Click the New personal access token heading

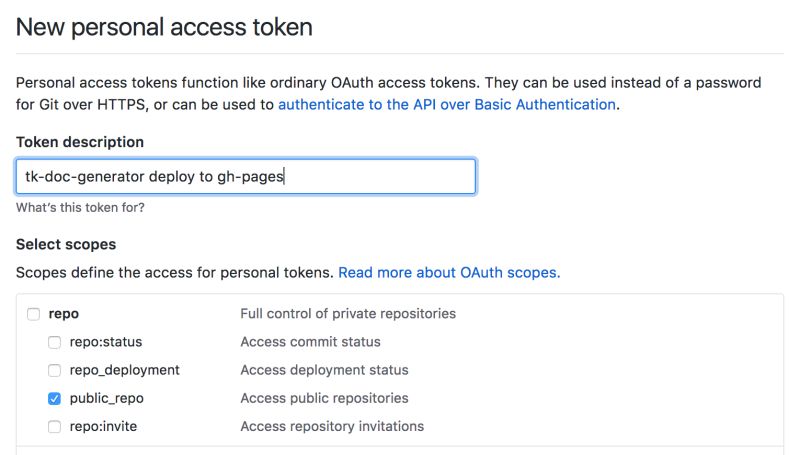pos(164,27)
